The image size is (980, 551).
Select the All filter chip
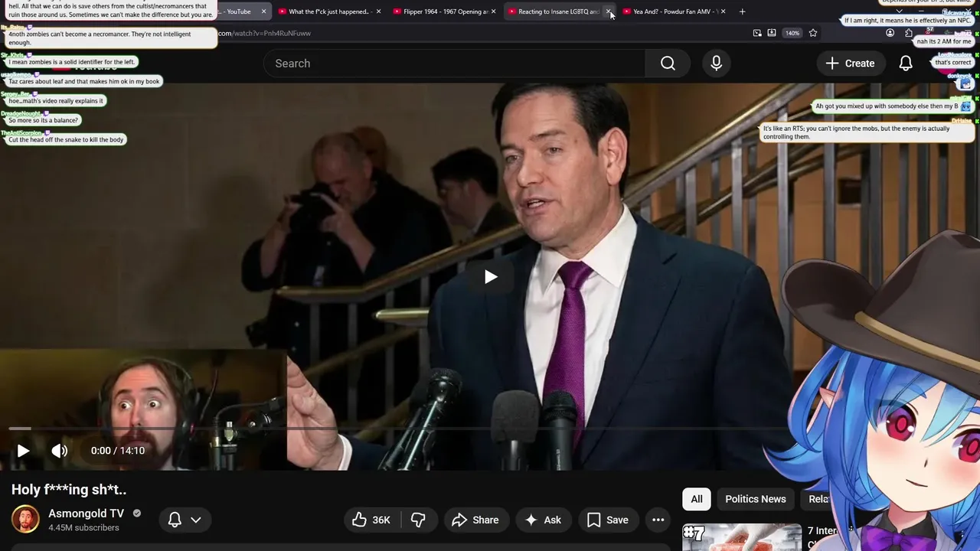click(x=697, y=499)
